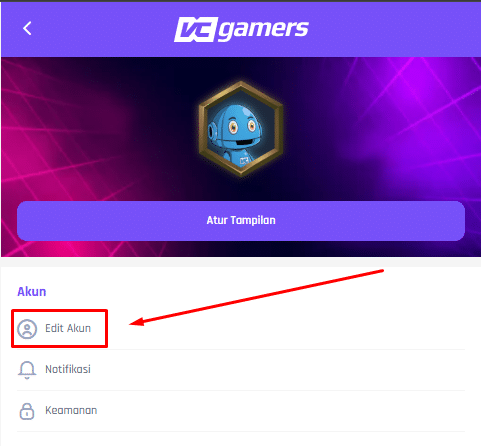481x446 pixels.
Task: Click the padlock icon for Keamanan
Action: coord(27,411)
